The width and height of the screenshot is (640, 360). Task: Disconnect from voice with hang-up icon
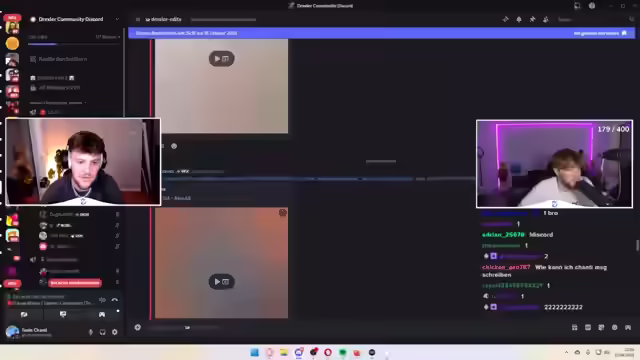[115, 300]
